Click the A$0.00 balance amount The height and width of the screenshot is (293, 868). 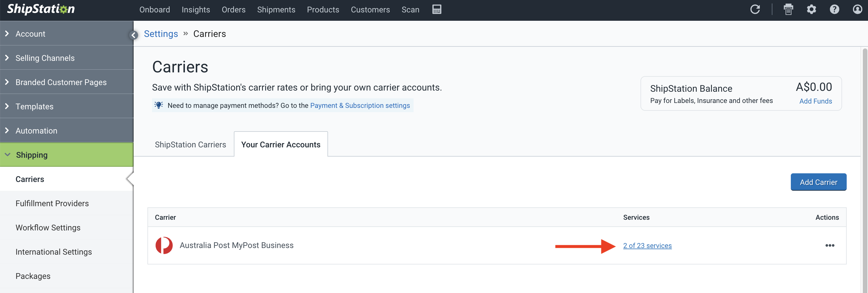(x=814, y=87)
